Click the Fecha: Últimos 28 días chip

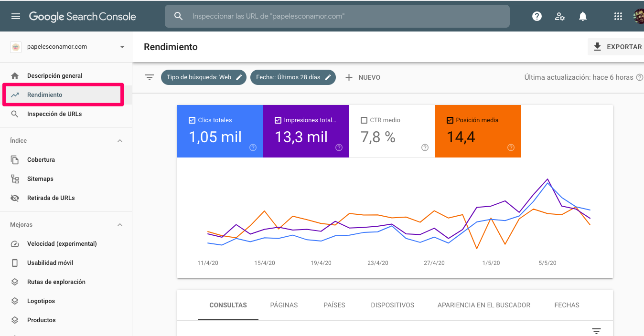pyautogui.click(x=293, y=77)
